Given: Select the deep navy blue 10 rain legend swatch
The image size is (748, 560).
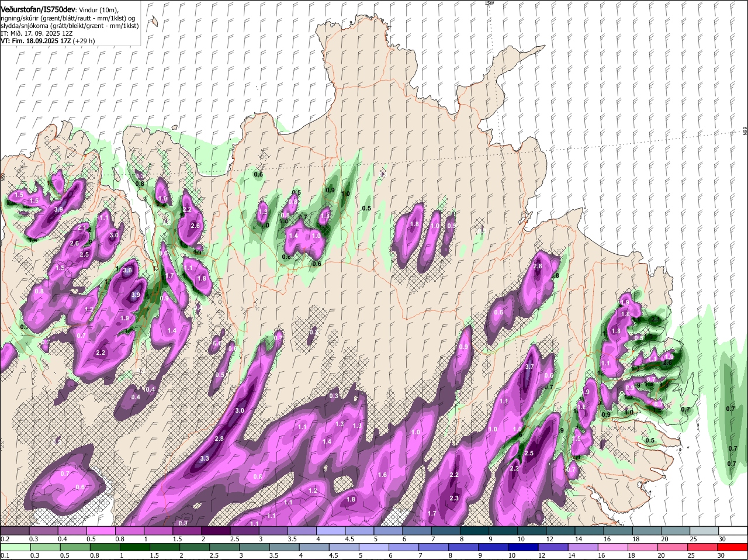Looking at the screenshot, I should click(x=524, y=548).
